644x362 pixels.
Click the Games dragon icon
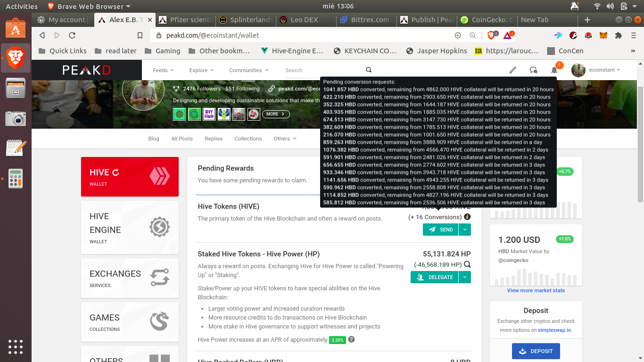159,322
